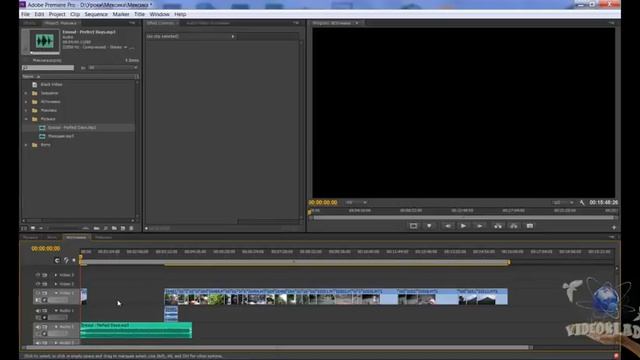Expand the last bin folder in the project list
Screen dimensions: 640x360
point(26,144)
